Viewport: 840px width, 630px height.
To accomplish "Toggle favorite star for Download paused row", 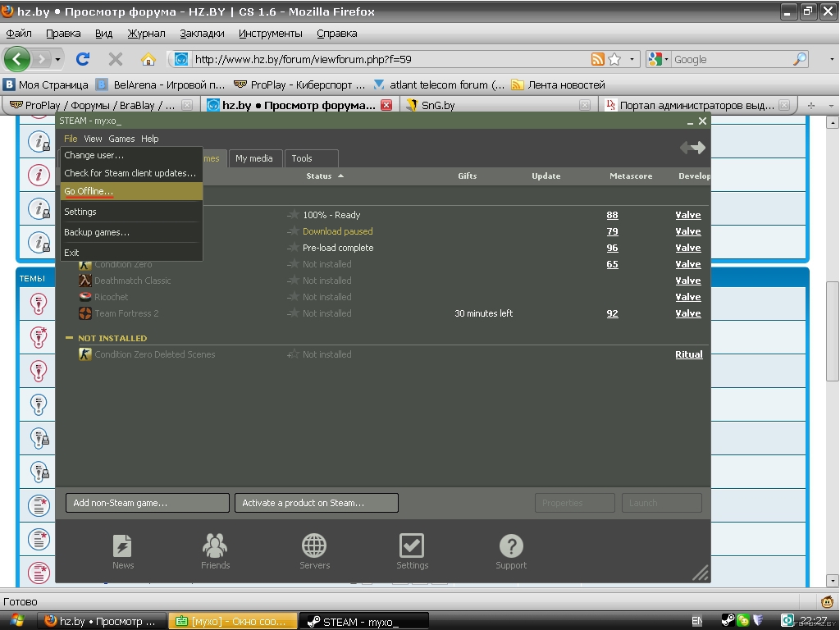I will 293,231.
